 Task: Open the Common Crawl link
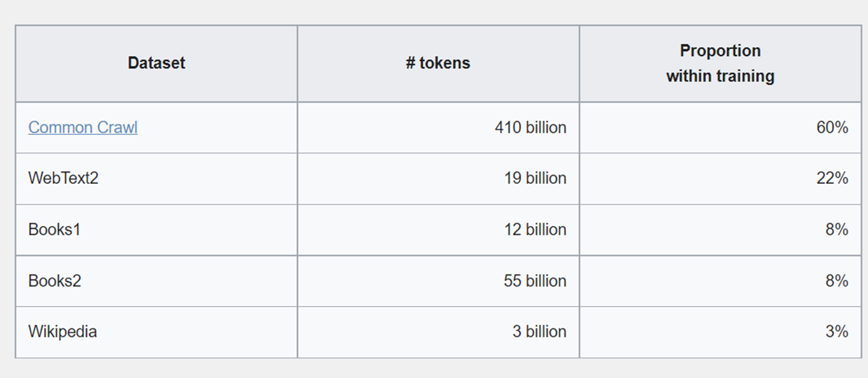[x=83, y=127]
